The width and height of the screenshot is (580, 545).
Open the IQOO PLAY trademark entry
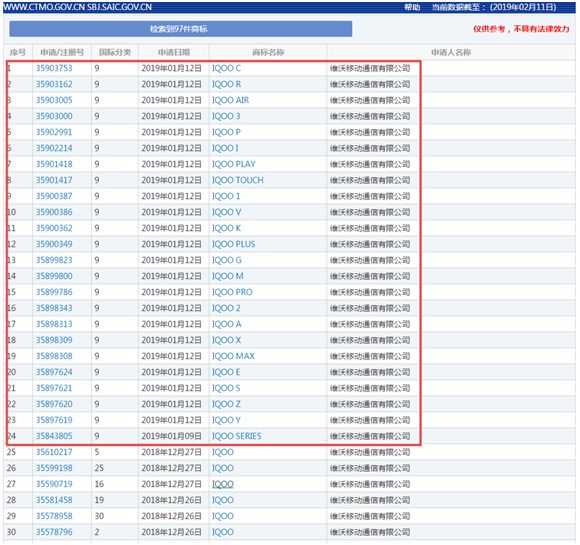(x=233, y=164)
